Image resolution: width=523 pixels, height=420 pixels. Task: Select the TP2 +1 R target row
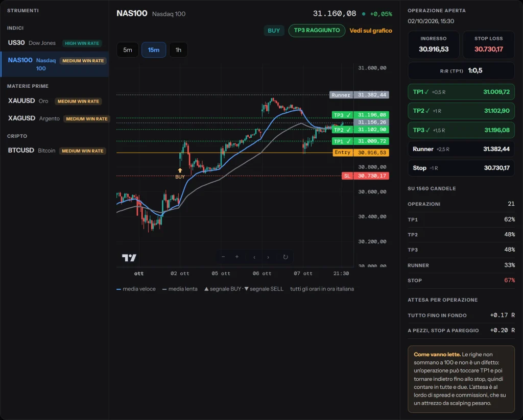click(x=461, y=111)
